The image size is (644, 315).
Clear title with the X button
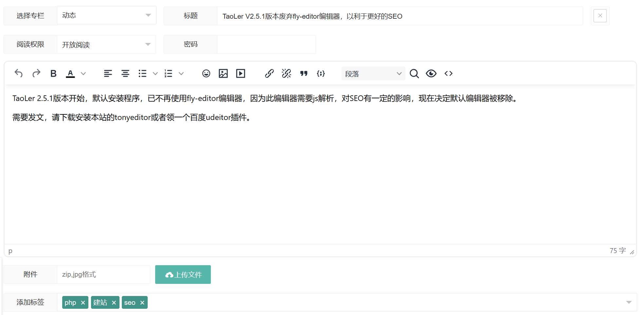pyautogui.click(x=600, y=15)
